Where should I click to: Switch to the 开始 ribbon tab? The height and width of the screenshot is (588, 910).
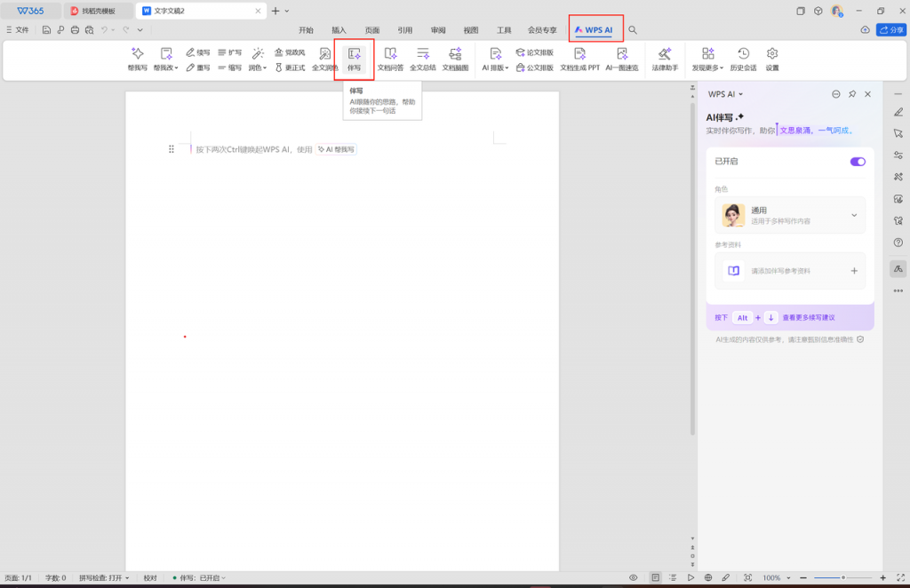pos(306,30)
